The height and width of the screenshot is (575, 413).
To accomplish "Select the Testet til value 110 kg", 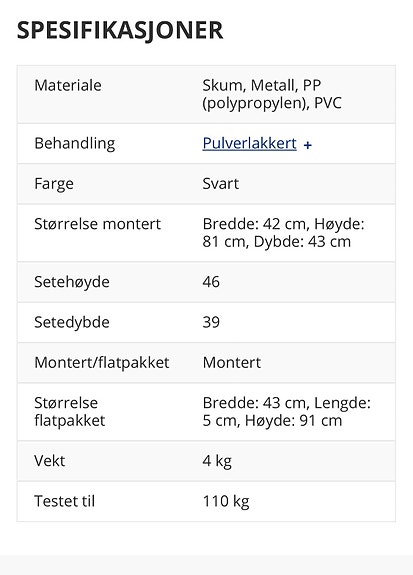I will pyautogui.click(x=226, y=502).
